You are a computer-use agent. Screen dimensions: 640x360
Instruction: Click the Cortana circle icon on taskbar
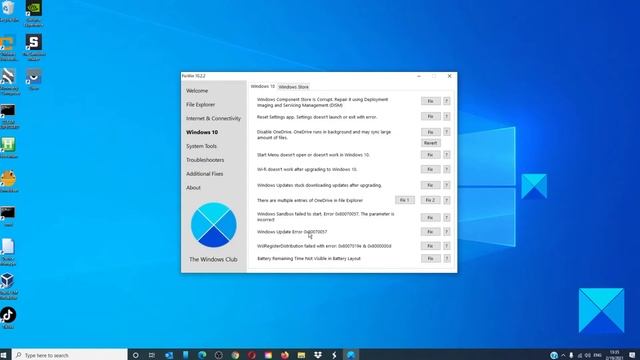click(136, 355)
